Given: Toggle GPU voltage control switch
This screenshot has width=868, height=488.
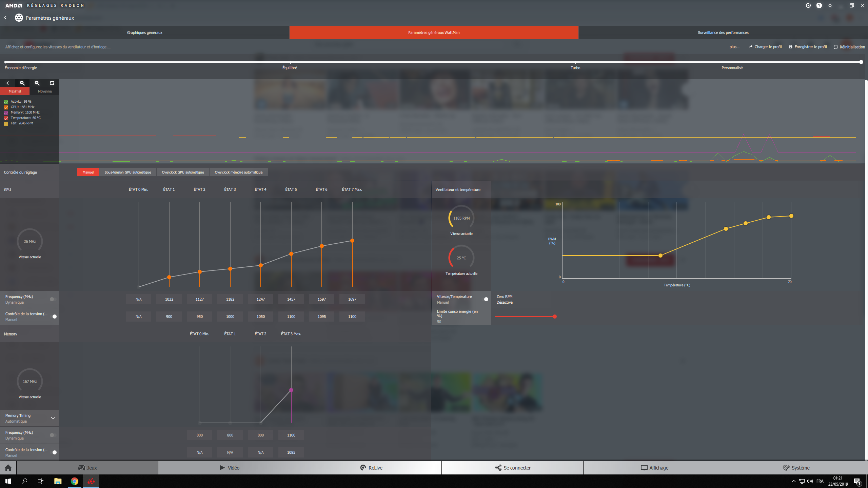Looking at the screenshot, I should [x=53, y=317].
